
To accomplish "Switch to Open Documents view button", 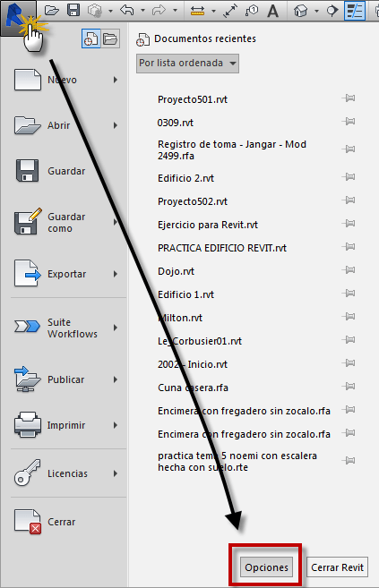I will 110,38.
